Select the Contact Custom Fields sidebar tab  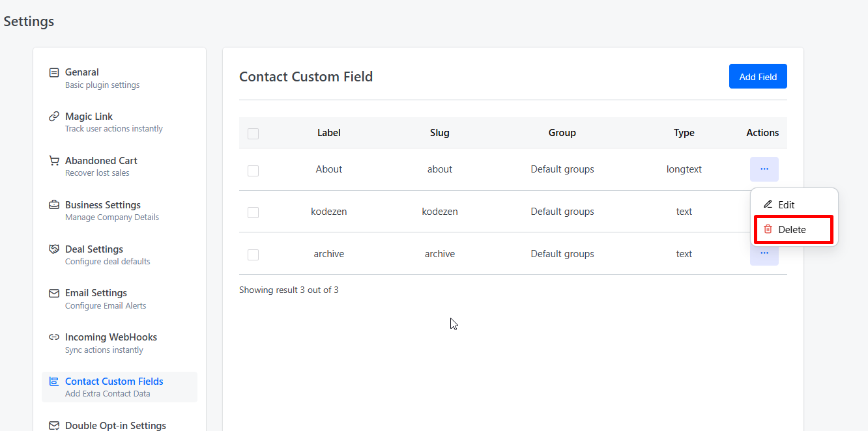[119, 387]
